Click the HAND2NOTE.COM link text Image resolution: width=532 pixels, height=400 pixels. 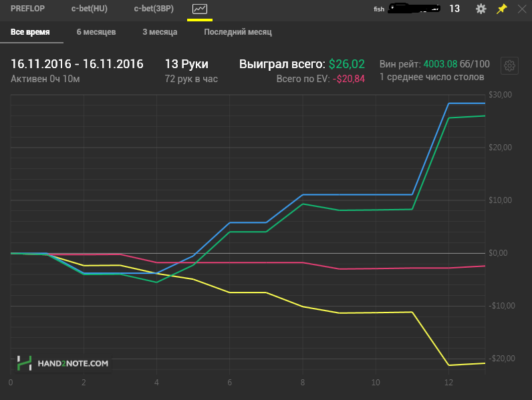[73, 363]
